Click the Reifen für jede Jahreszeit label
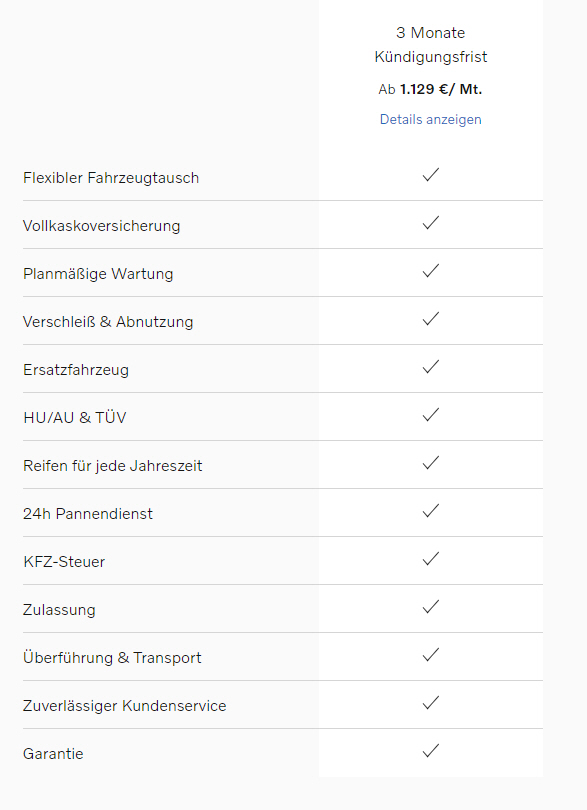The height and width of the screenshot is (810, 587). (113, 466)
